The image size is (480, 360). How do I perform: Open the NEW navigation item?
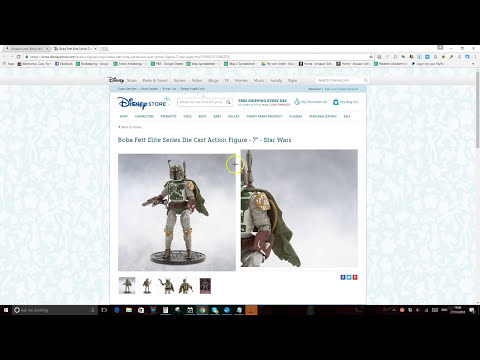[x=123, y=116]
